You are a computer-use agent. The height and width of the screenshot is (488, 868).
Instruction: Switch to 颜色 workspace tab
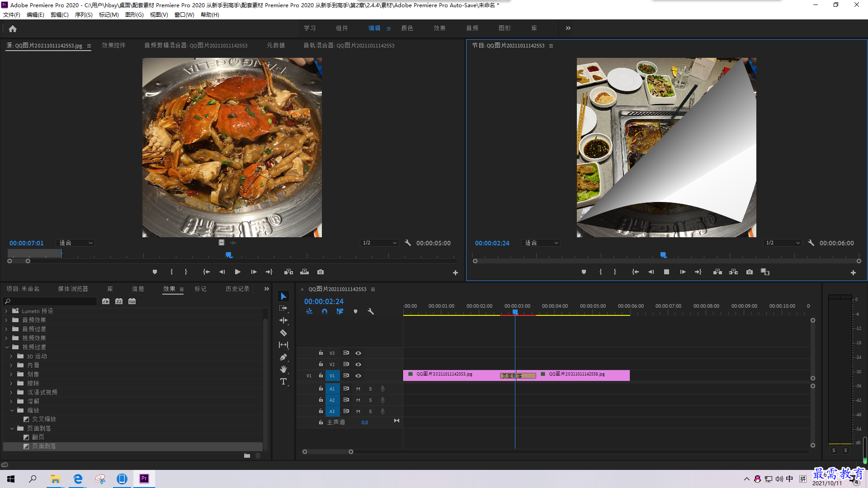point(407,28)
